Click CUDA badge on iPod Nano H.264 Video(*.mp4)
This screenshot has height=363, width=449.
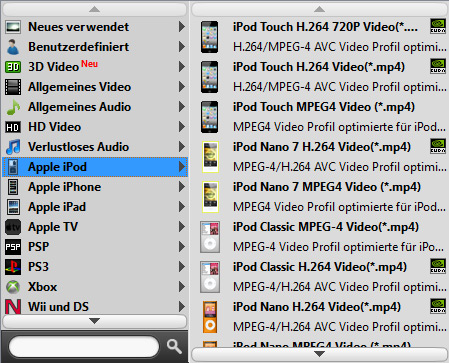click(438, 306)
